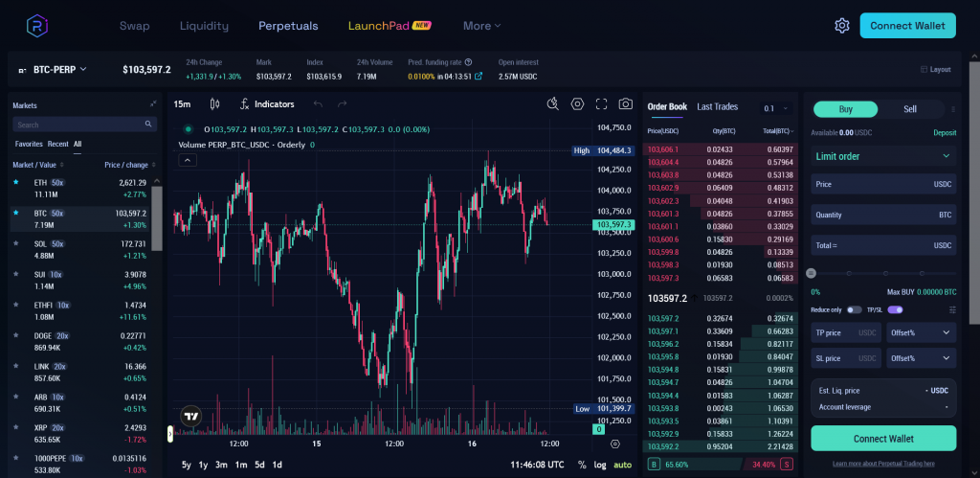Toggle log scale on the chart
The image size is (980, 478).
(x=600, y=465)
